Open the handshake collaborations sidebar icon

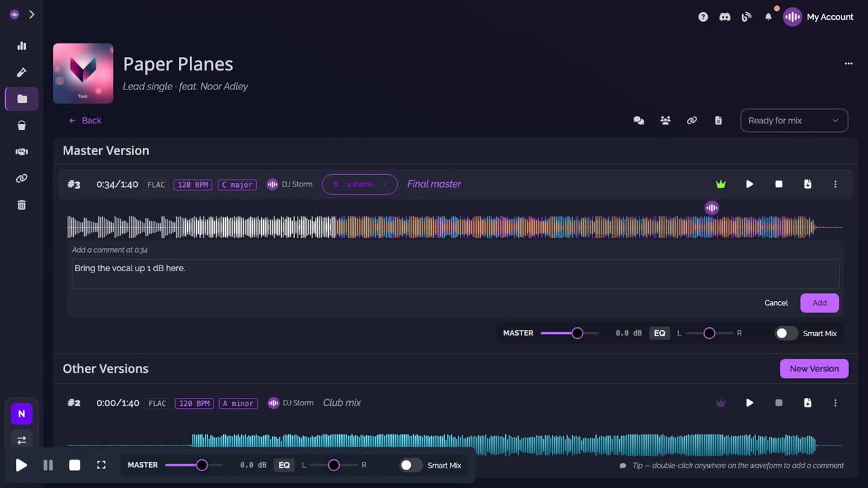tap(22, 152)
